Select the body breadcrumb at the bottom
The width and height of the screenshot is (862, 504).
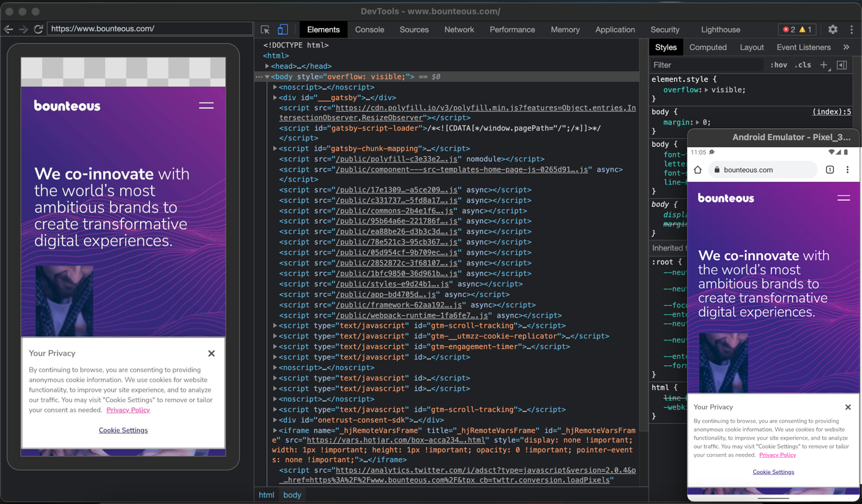292,495
